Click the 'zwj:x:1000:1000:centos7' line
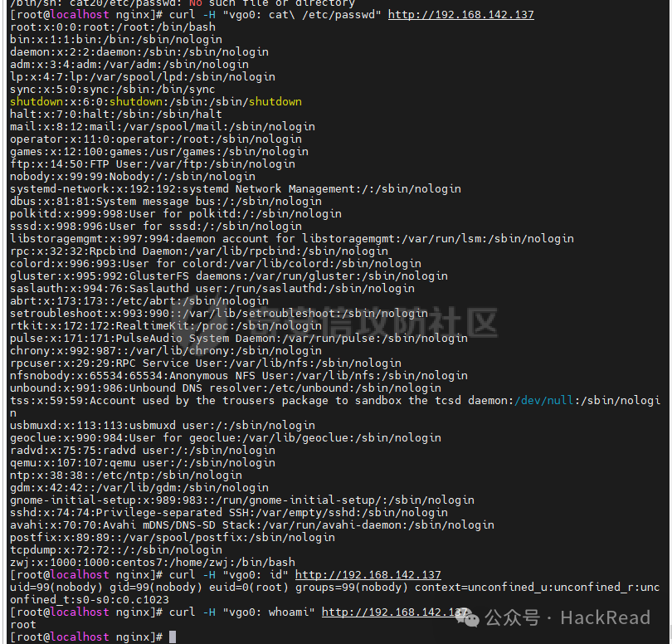672x644 pixels. pos(153,562)
